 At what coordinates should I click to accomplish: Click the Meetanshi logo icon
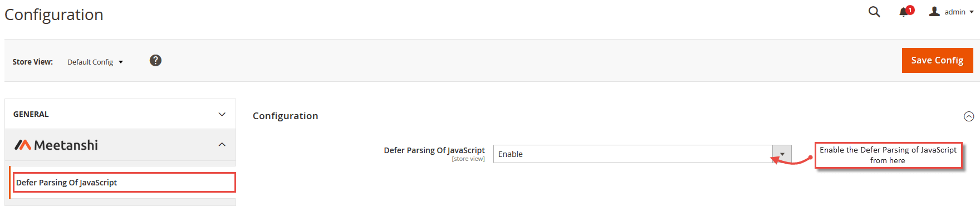pyautogui.click(x=22, y=145)
